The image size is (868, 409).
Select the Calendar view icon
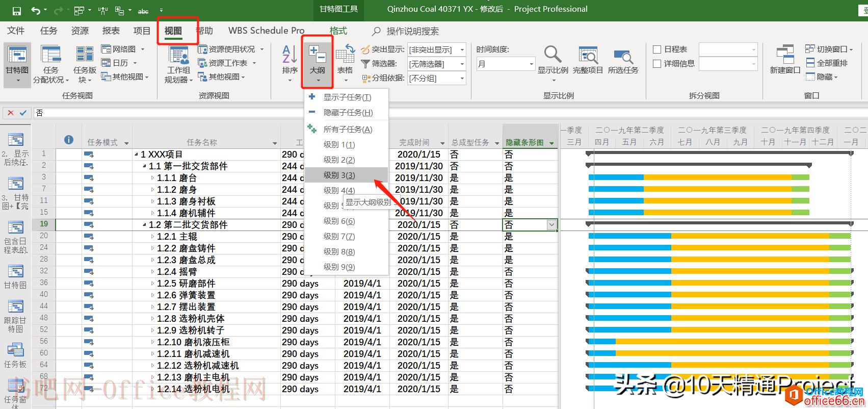coord(106,63)
